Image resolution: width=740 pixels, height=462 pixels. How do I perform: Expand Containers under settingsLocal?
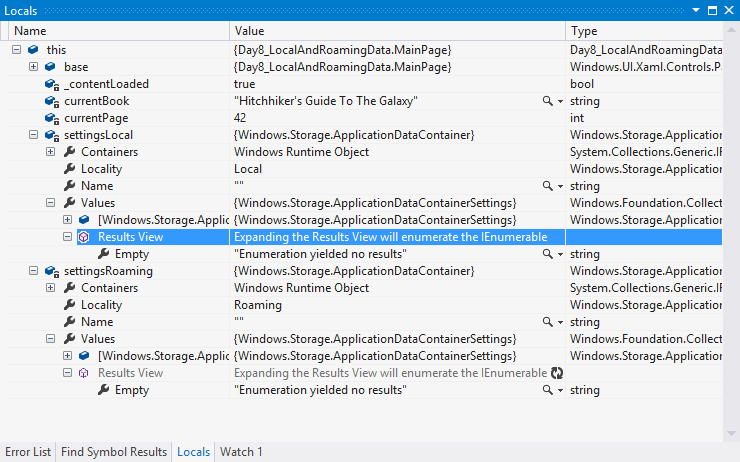51,152
